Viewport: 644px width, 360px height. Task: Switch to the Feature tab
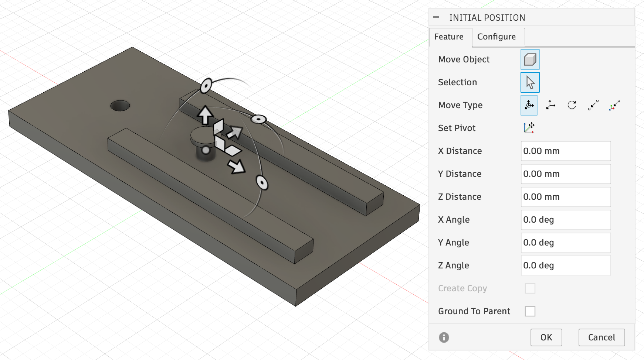tap(451, 37)
